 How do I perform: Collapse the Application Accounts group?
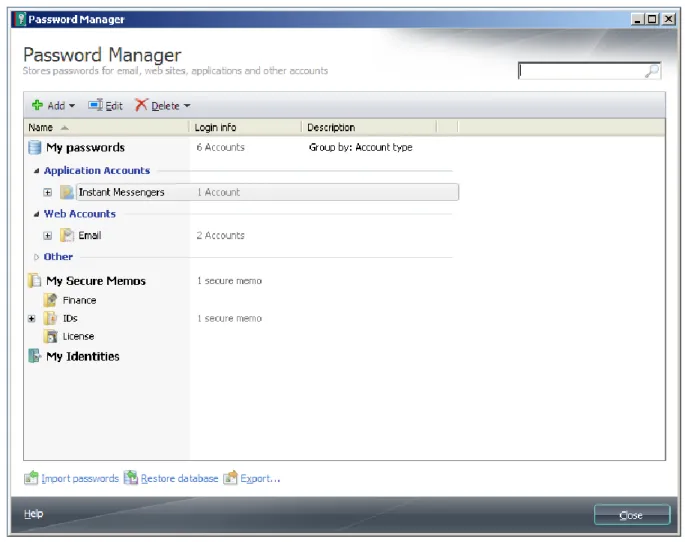click(x=37, y=171)
